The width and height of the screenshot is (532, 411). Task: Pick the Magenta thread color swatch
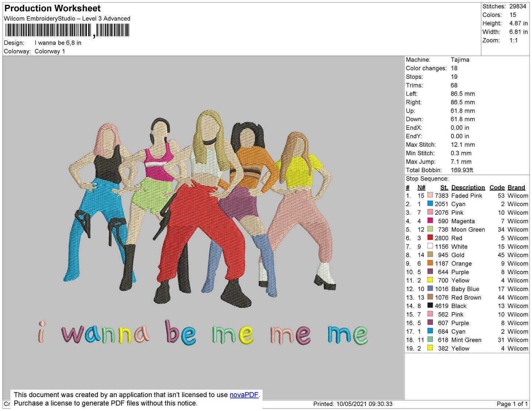430,220
